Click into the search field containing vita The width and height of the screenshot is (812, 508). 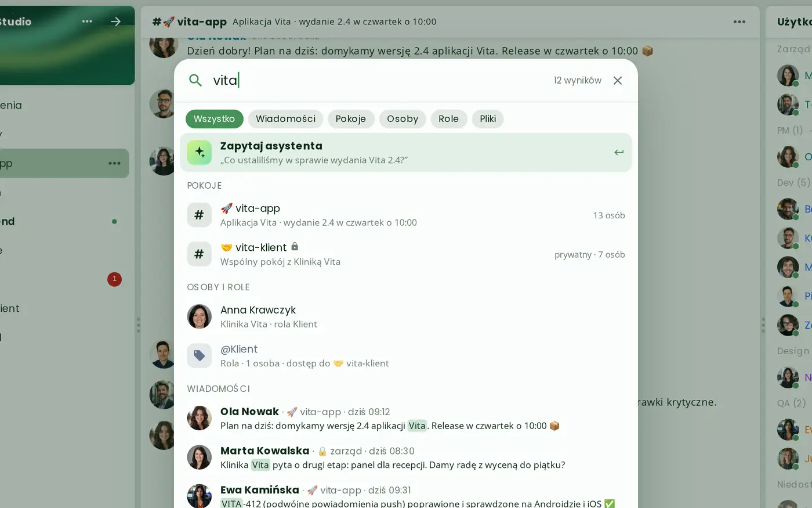(x=377, y=80)
